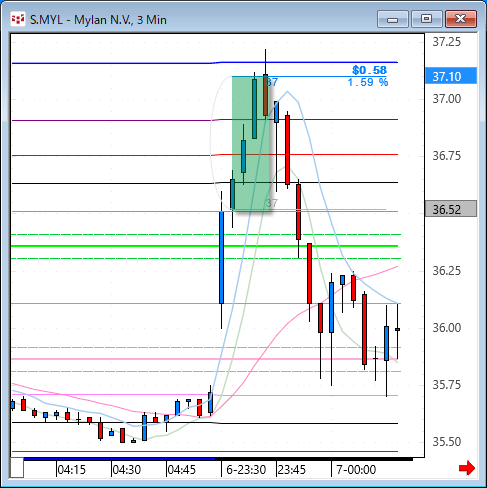Click the 36.25 price axis label
This screenshot has width=487, height=488.
(x=447, y=271)
